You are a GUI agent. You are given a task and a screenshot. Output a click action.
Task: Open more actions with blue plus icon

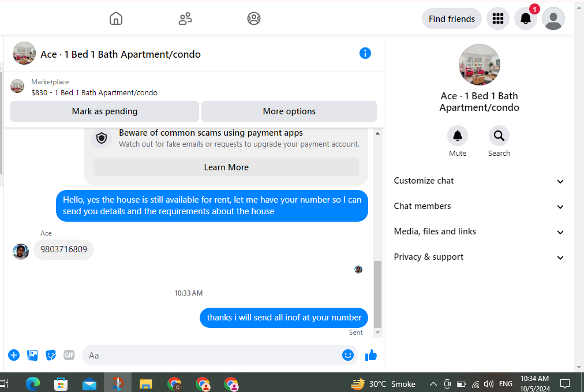(14, 355)
